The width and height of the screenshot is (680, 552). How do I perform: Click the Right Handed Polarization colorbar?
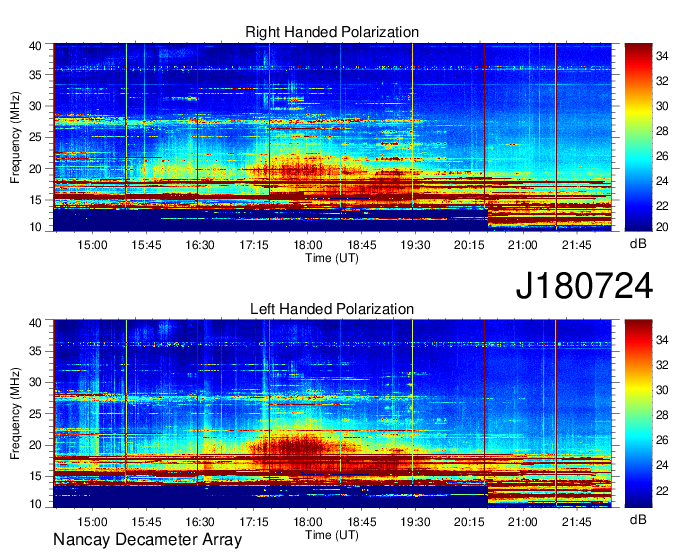coord(638,137)
